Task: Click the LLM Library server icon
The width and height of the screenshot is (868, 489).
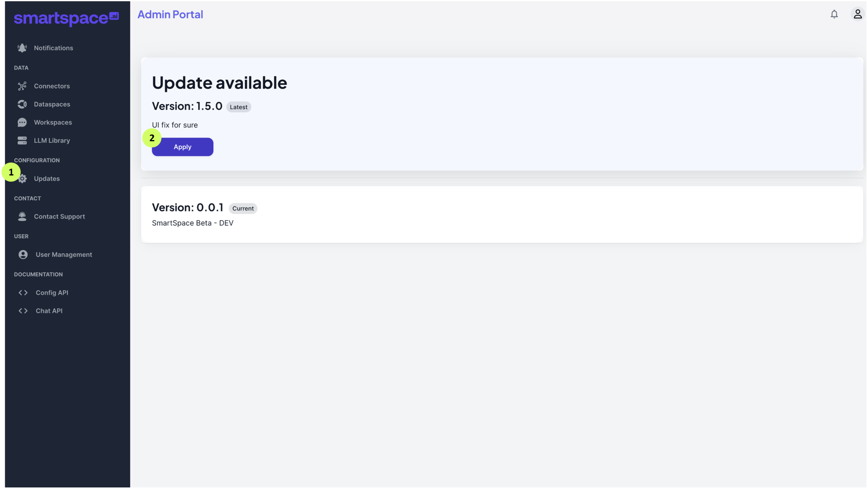Action: (x=22, y=140)
